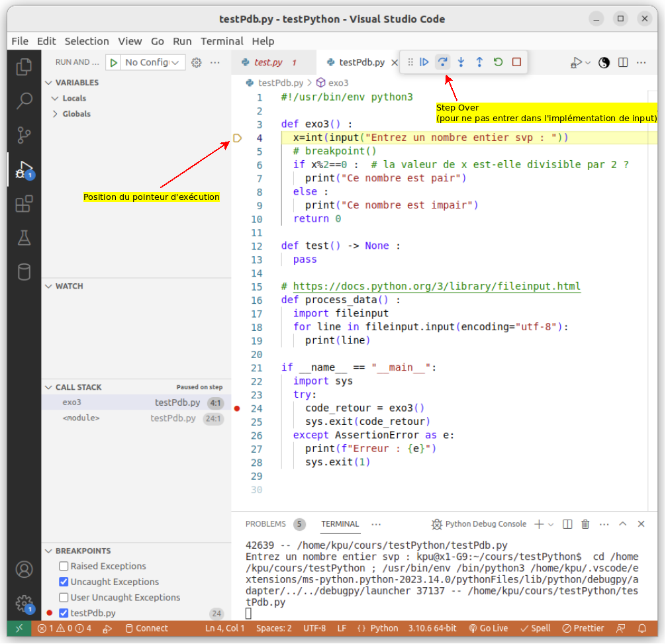
Task: Open the Search view in activity bar
Action: (24, 101)
